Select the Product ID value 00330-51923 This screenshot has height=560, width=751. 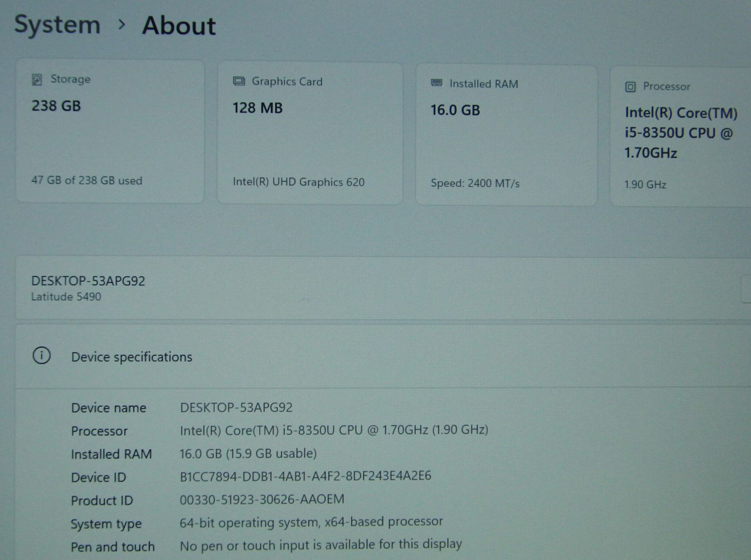pyautogui.click(x=262, y=499)
